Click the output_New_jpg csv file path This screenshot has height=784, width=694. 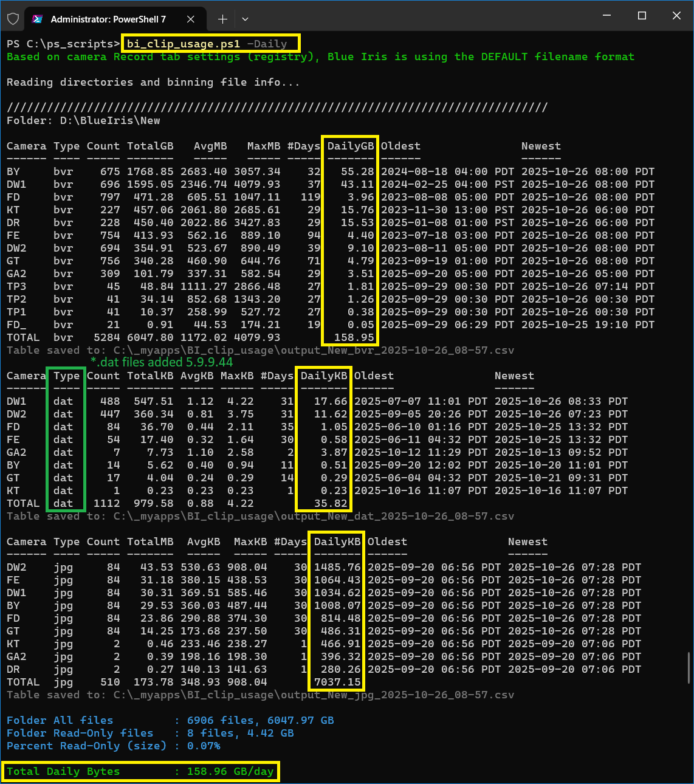[314, 695]
